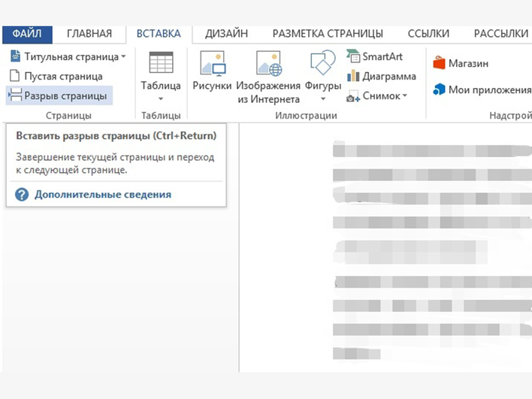Click the tooltip title Вставить разрыв страницы
This screenshot has width=532, height=399.
point(116,136)
